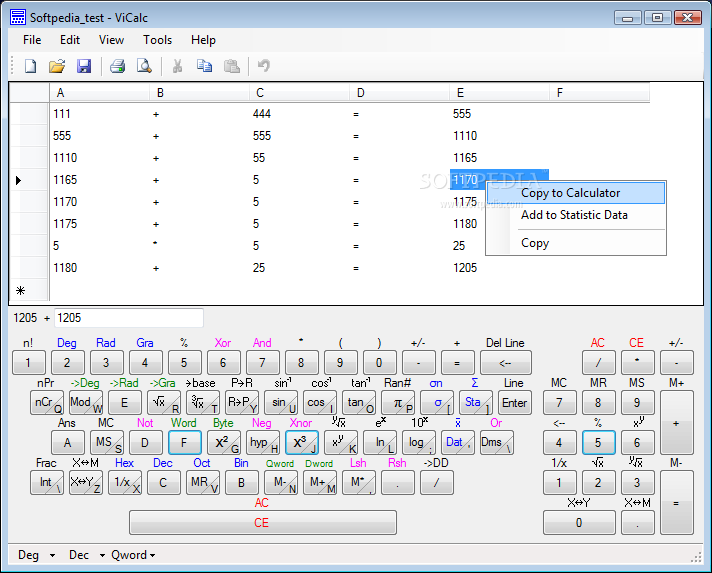
Task: Click the Undo arrow icon
Action: point(264,66)
